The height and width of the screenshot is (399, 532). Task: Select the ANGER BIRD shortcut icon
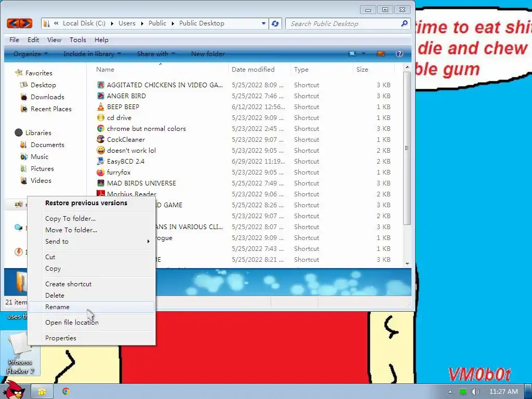100,96
